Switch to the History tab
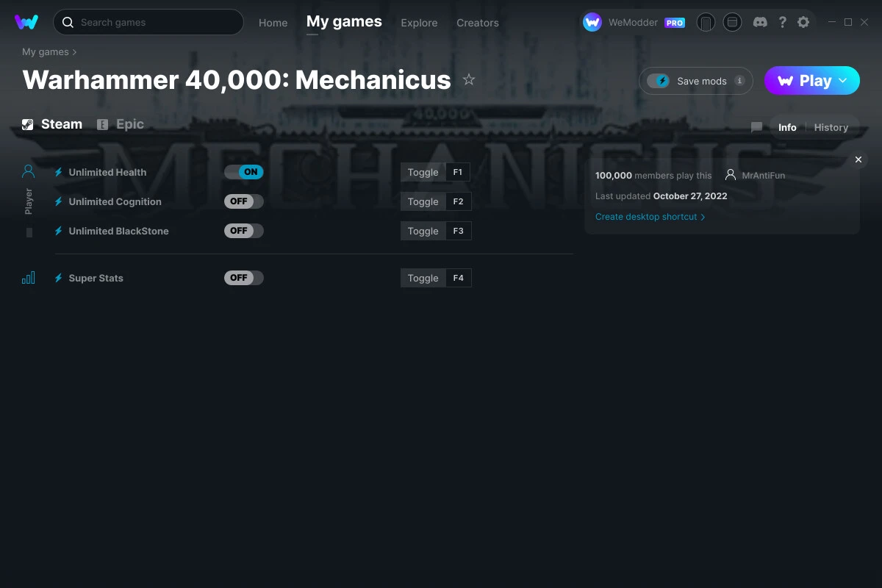 [x=831, y=127]
